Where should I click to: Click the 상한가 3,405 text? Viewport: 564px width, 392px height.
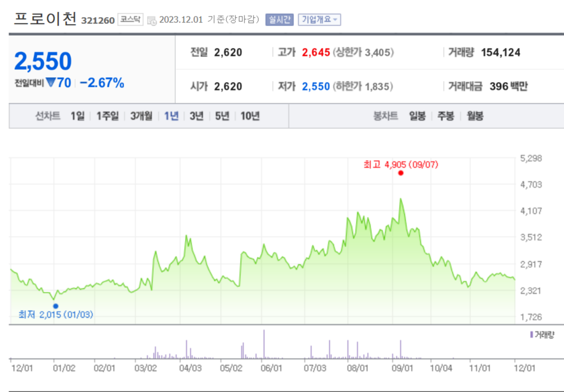(x=363, y=53)
